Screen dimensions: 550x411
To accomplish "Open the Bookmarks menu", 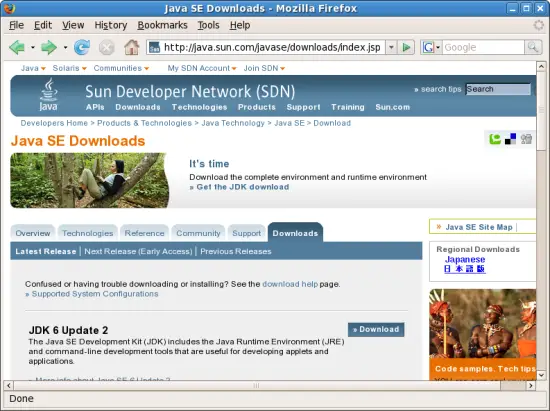I will pos(162,25).
